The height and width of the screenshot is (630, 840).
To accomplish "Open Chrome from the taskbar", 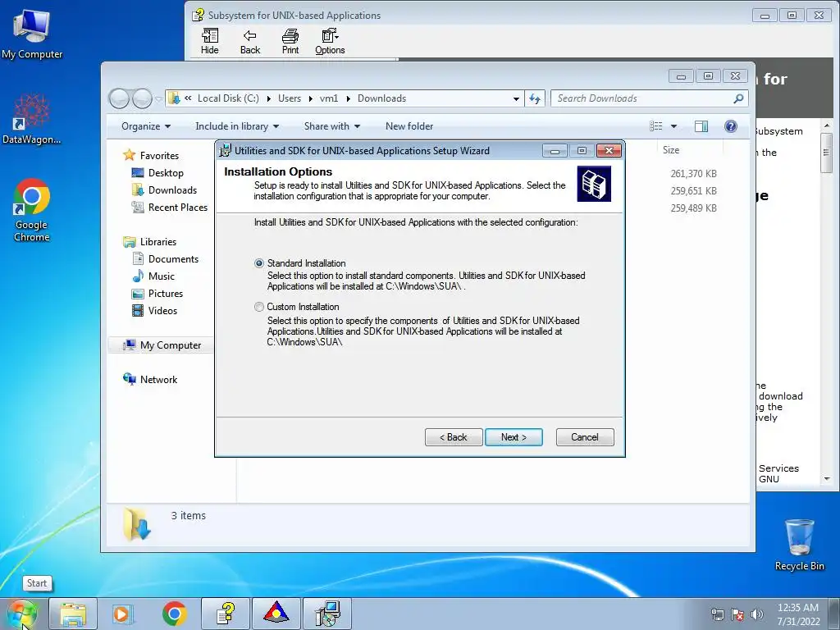I will tap(174, 614).
